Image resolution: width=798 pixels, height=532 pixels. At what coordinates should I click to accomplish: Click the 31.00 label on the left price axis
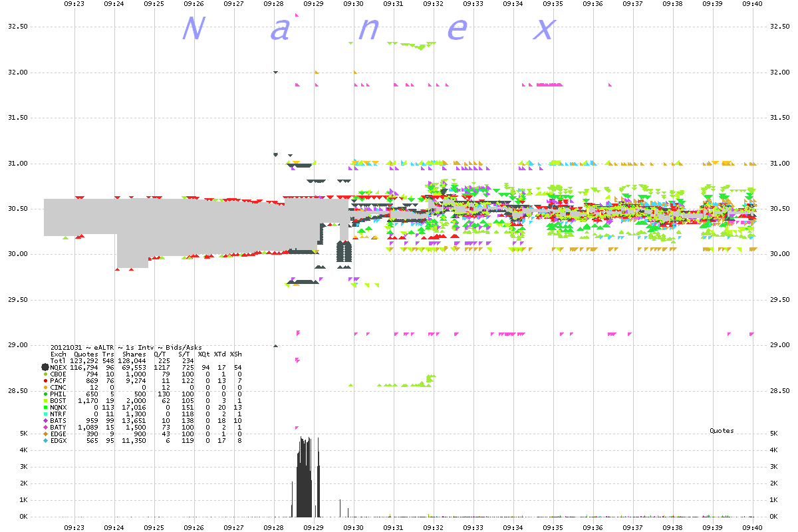click(17, 164)
